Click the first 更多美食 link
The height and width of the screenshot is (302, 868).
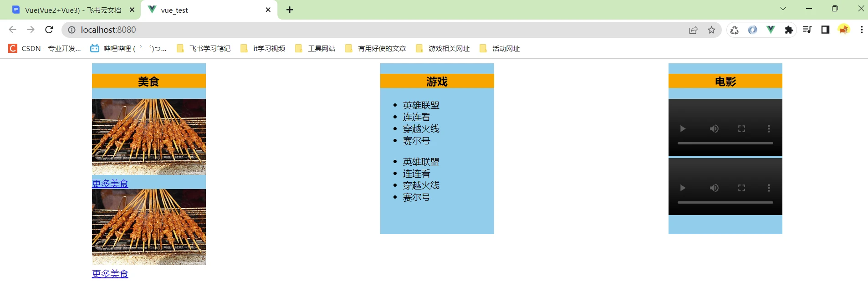pyautogui.click(x=110, y=184)
